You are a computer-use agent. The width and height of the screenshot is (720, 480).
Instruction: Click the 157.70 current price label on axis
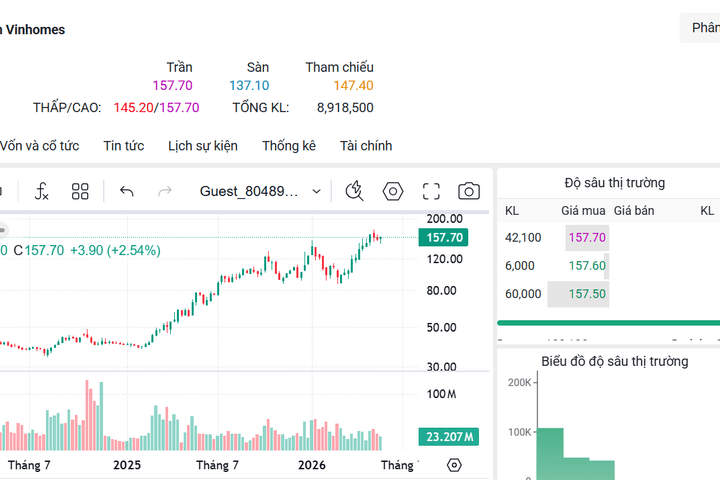444,237
